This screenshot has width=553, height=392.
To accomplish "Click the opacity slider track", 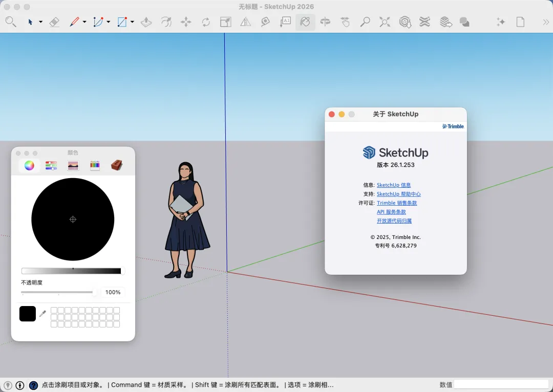I will (58, 292).
